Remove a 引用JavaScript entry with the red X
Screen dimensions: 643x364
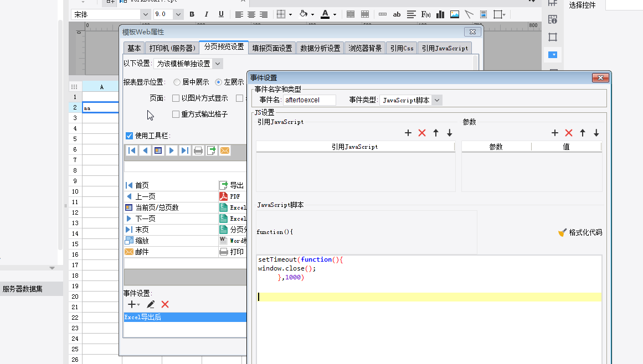[x=422, y=133]
